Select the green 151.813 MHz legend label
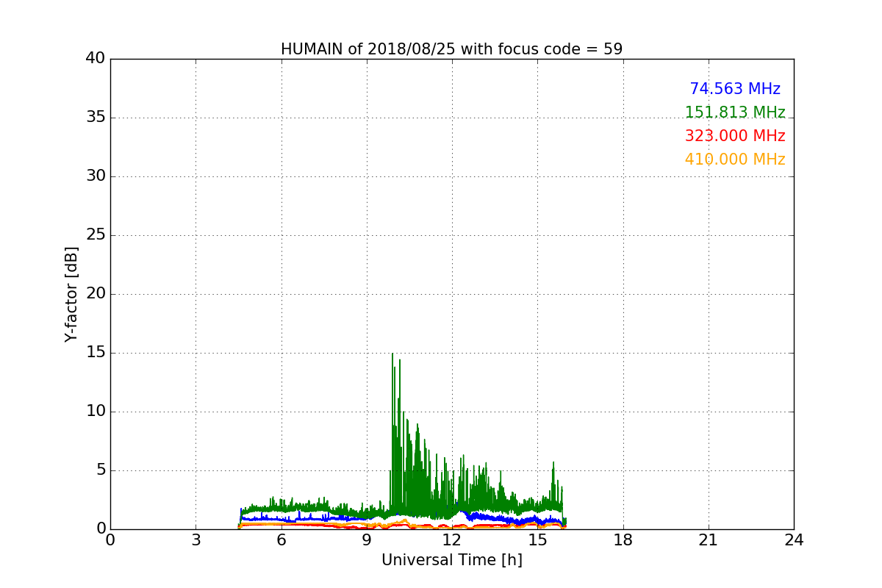 pyautogui.click(x=735, y=112)
